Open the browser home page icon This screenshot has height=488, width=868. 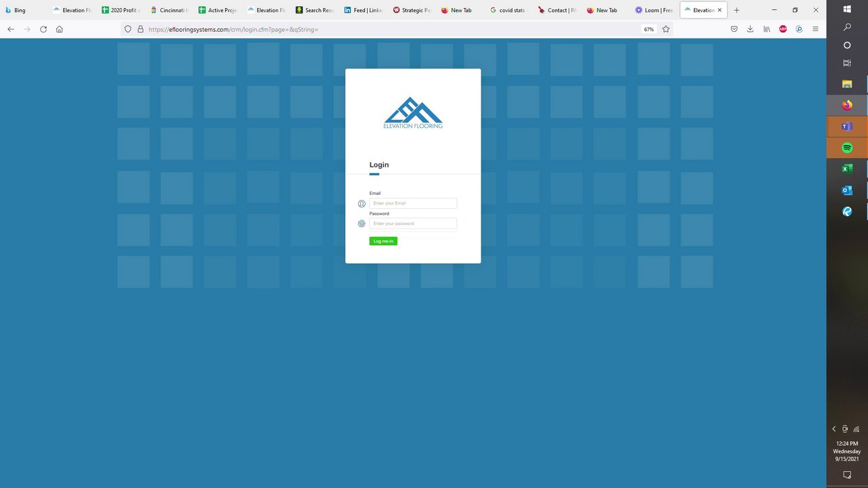click(x=60, y=29)
